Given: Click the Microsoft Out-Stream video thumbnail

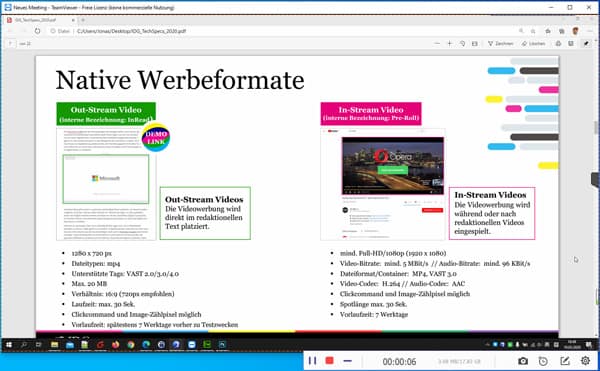Looking at the screenshot, I should coord(106,179).
